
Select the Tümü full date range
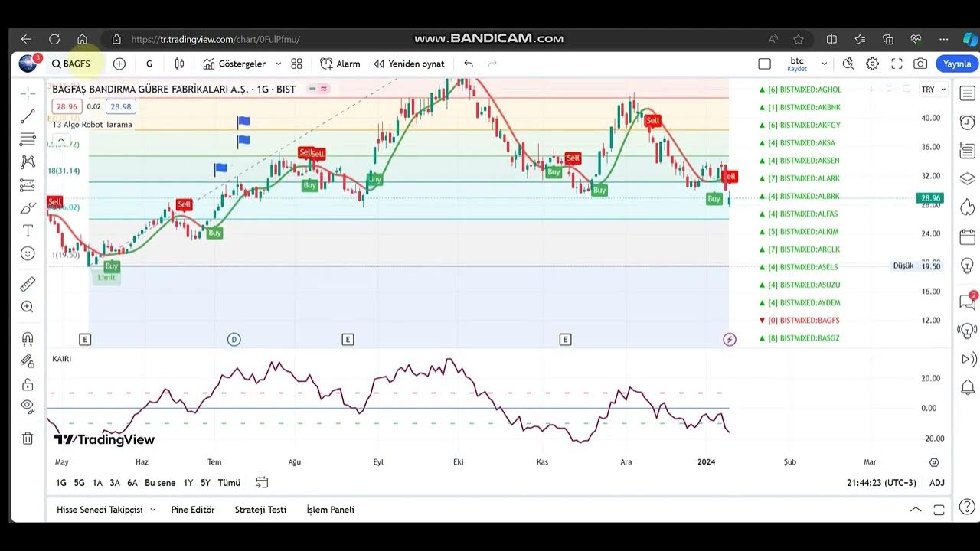coord(229,483)
